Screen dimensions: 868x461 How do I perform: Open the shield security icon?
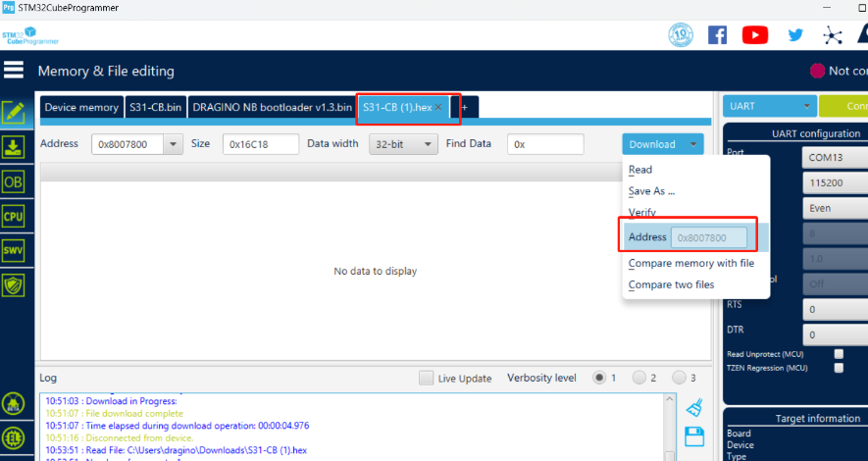pyautogui.click(x=14, y=285)
